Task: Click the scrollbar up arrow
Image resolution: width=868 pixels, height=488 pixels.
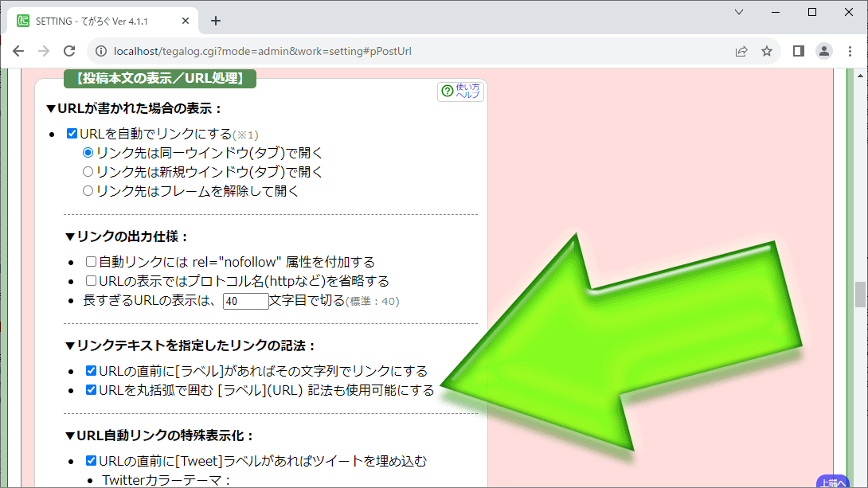Action: (860, 76)
